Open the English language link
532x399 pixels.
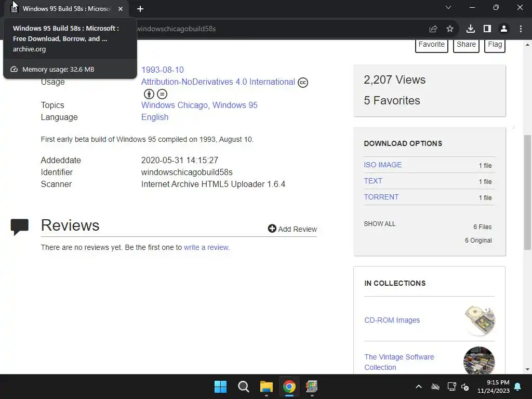[x=155, y=117]
